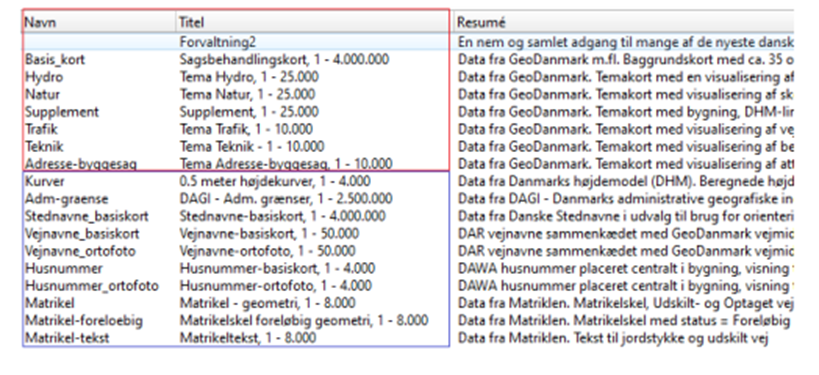Select the Vejnavne_ortofoto layer name
This screenshot has height=375, width=819.
80,251
